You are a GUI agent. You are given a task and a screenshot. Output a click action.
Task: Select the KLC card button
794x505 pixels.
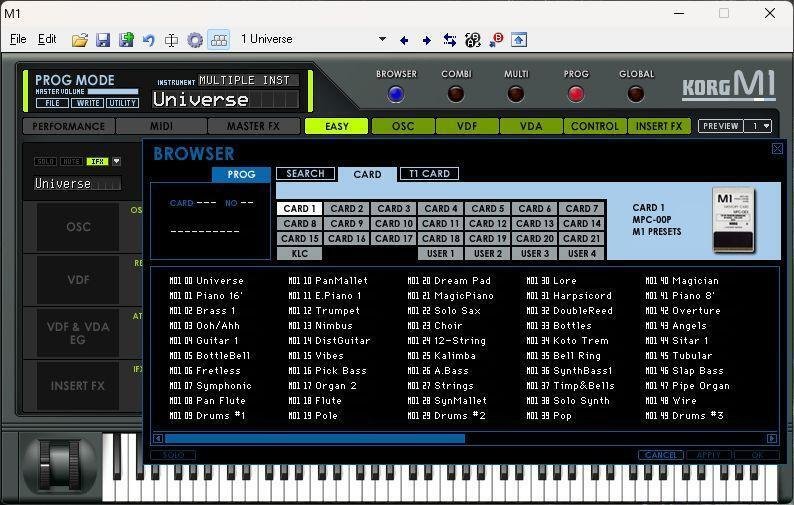coord(299,253)
